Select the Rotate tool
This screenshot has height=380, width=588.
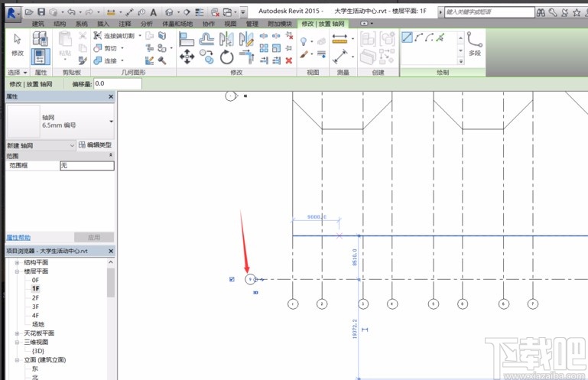coord(226,57)
